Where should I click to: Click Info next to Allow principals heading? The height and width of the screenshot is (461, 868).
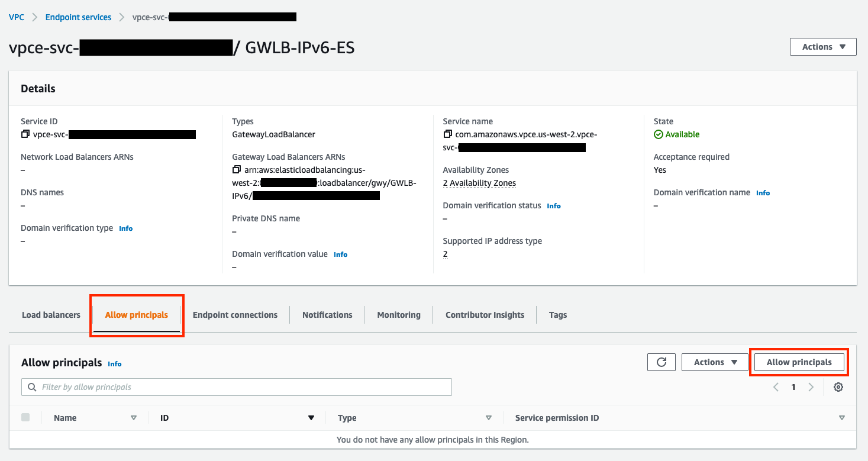coord(114,363)
